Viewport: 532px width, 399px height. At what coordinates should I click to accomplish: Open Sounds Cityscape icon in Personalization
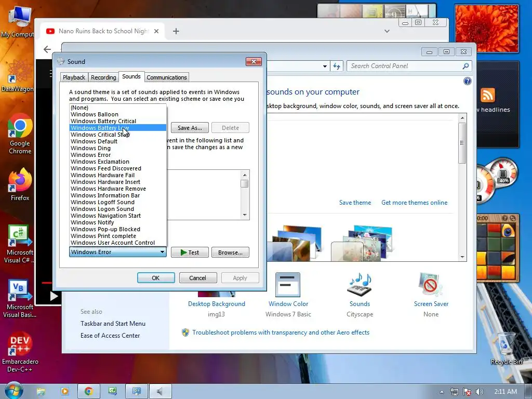click(x=360, y=295)
